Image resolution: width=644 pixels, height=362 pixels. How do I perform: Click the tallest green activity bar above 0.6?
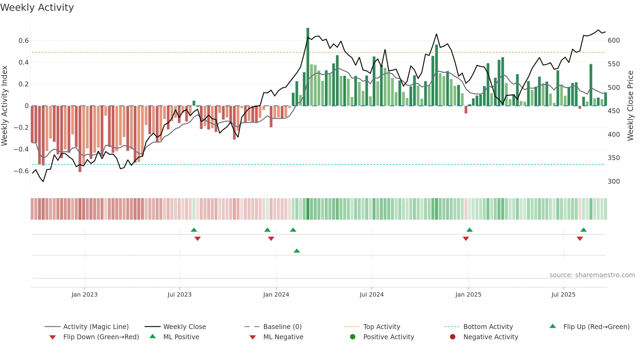(x=308, y=67)
